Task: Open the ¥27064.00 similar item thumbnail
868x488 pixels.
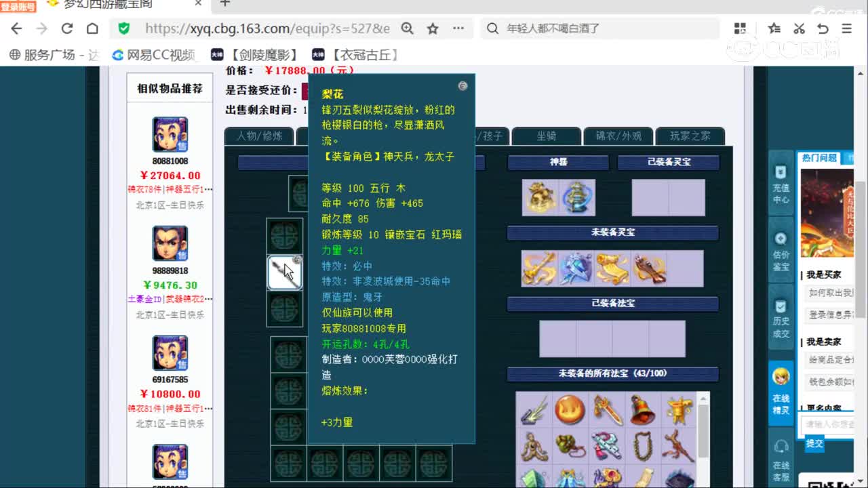Action: pos(170,134)
